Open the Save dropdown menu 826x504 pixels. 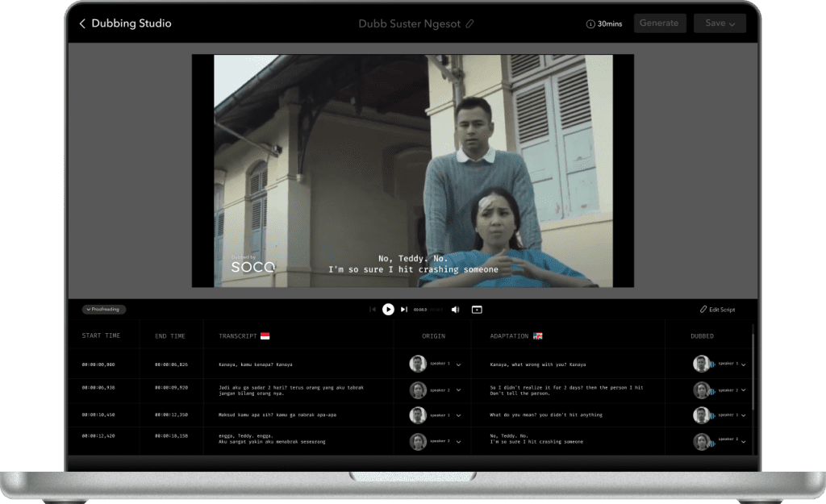click(x=720, y=23)
